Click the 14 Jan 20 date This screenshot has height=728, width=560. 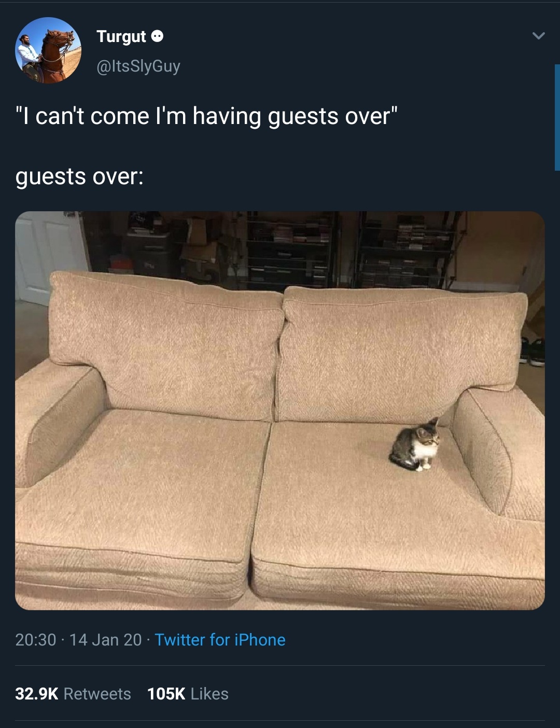click(x=105, y=640)
